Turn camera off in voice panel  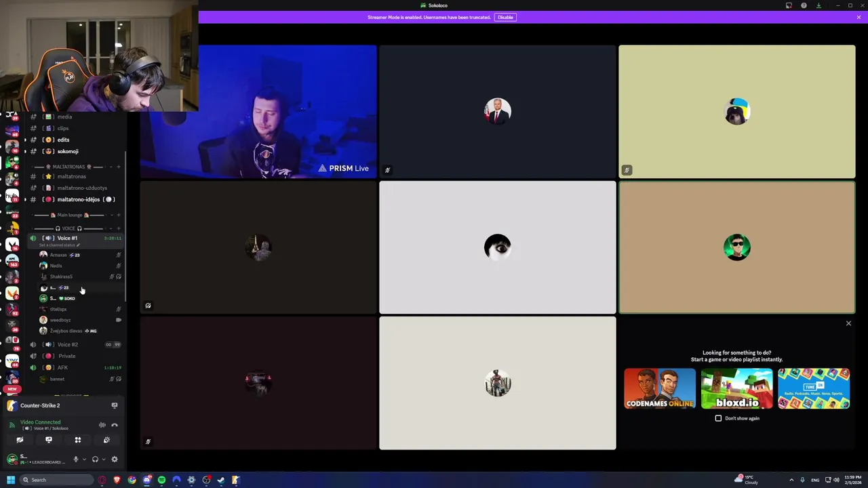pyautogui.click(x=20, y=440)
